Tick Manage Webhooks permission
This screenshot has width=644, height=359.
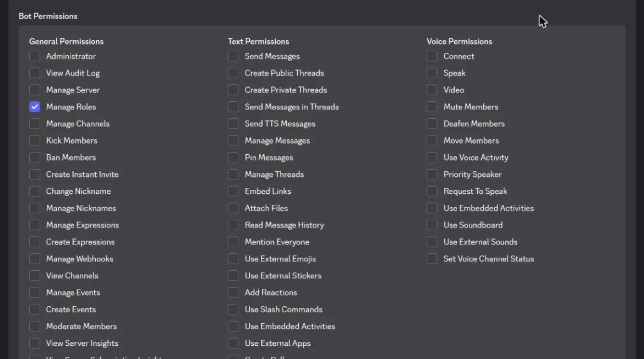click(x=35, y=259)
